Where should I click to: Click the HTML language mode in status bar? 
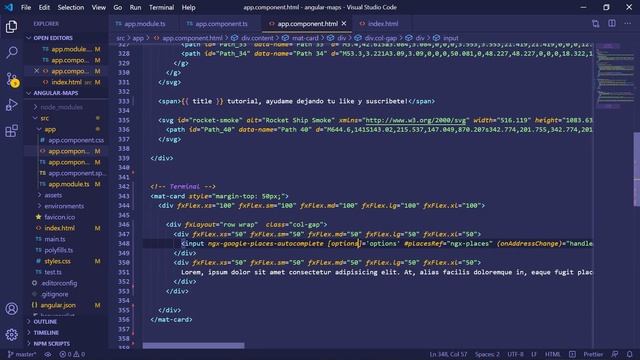[552, 354]
